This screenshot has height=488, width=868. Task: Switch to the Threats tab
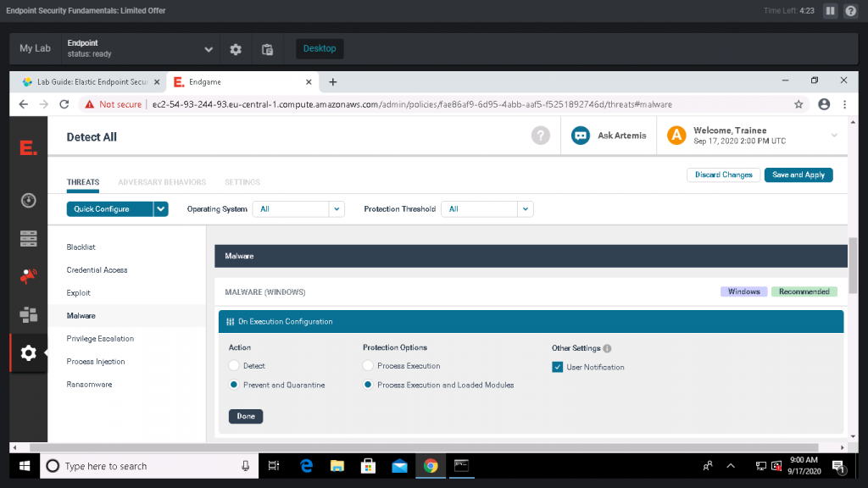click(x=83, y=182)
